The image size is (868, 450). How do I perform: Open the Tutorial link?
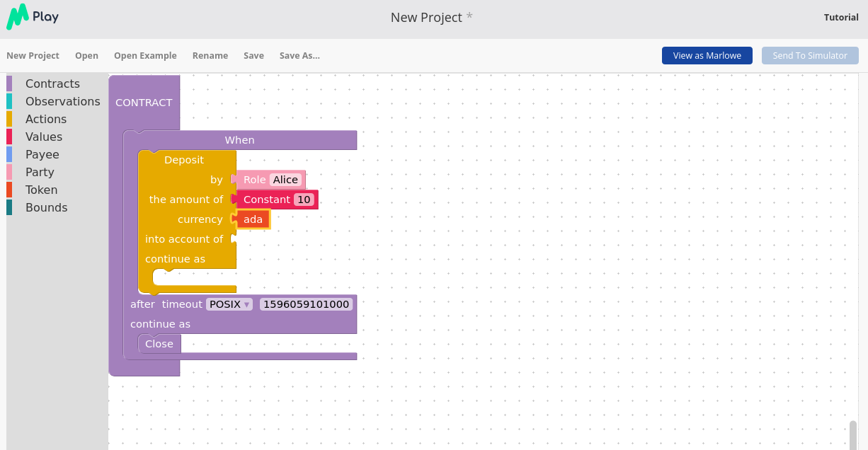coord(841,17)
